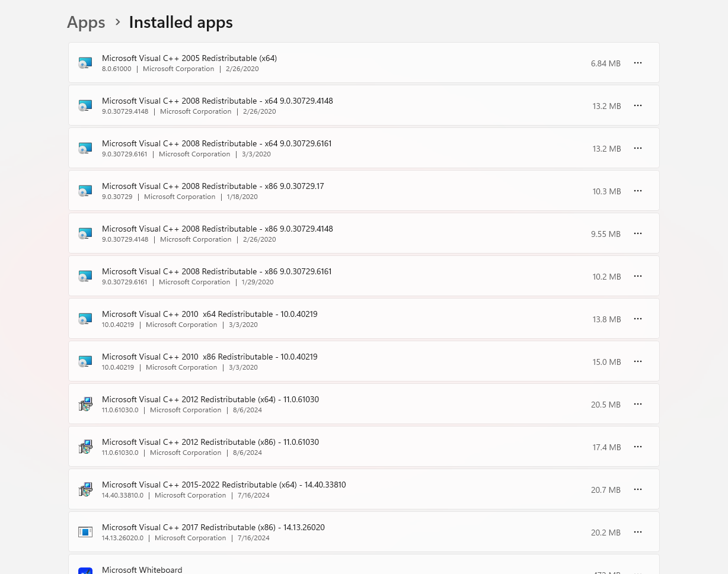Image resolution: width=728 pixels, height=574 pixels.
Task: Click the Visual C++ 2012 (x64) installer icon
Action: coord(85,404)
